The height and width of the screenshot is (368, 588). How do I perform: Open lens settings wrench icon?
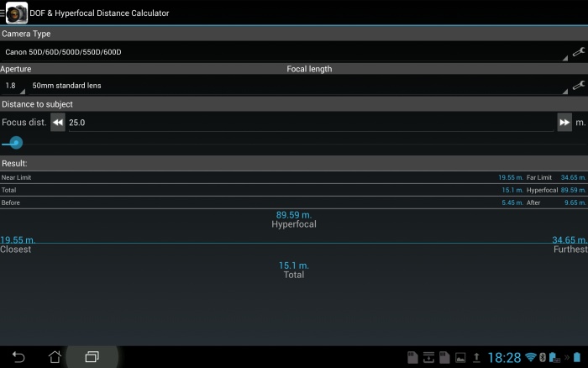coord(578,86)
